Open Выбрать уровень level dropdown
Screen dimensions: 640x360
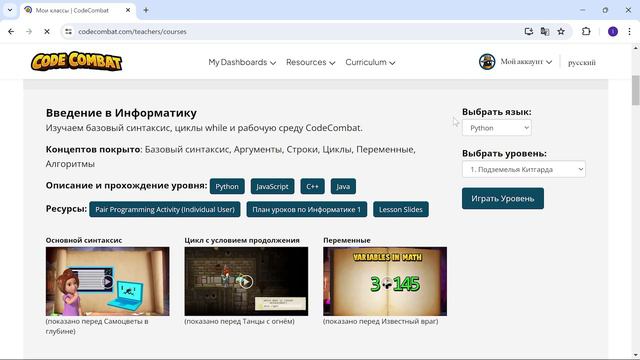click(524, 169)
